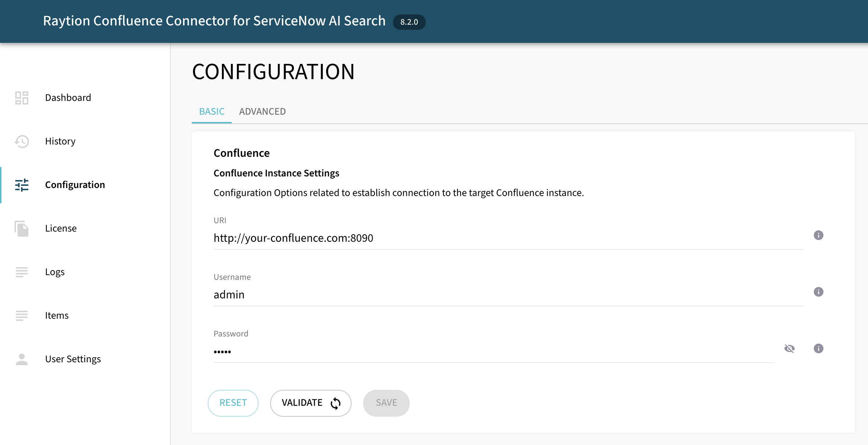Image resolution: width=868 pixels, height=445 pixels.
Task: Click the VALIDATE button
Action: [x=311, y=403]
